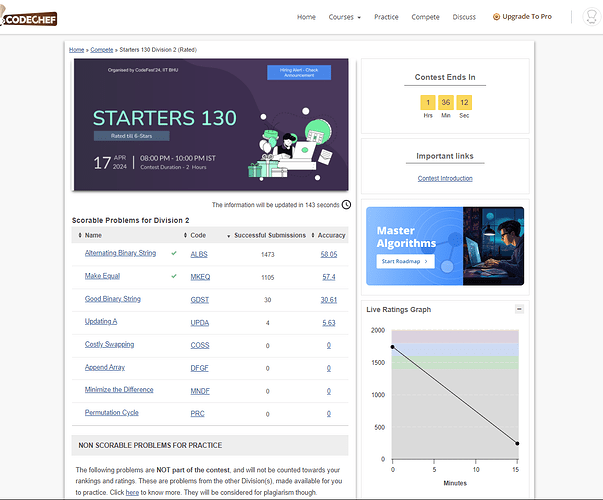Open the Practice page
The width and height of the screenshot is (603, 500).
click(386, 17)
